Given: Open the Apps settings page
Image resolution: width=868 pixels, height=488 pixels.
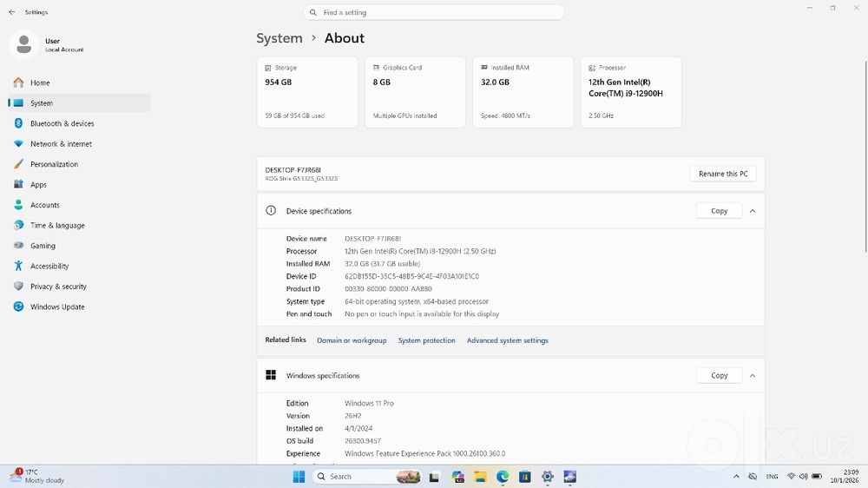Looking at the screenshot, I should [x=79, y=184].
